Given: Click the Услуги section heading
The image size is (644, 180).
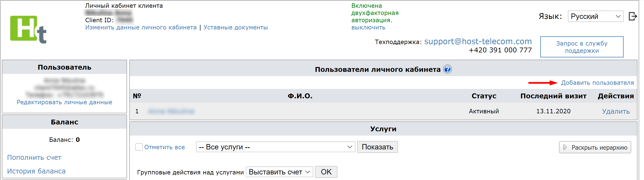Looking at the screenshot, I should tap(383, 129).
